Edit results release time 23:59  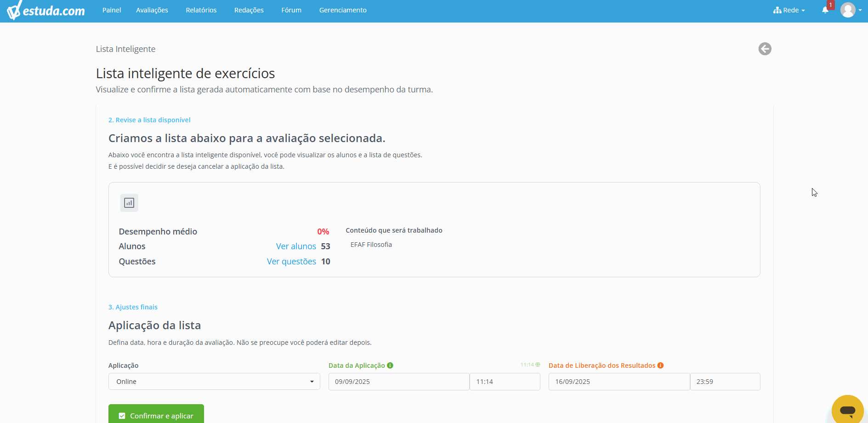pos(725,382)
